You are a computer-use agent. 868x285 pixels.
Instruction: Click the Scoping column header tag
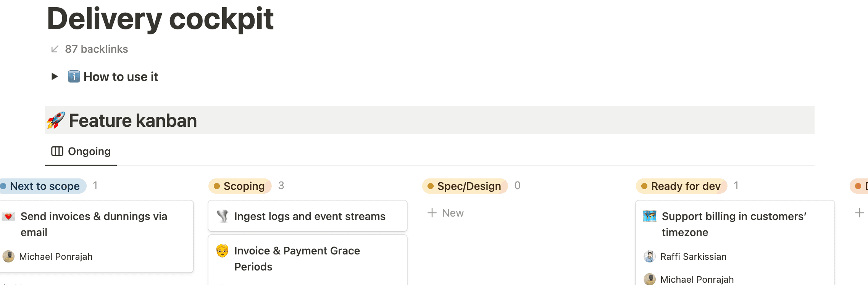(x=240, y=186)
